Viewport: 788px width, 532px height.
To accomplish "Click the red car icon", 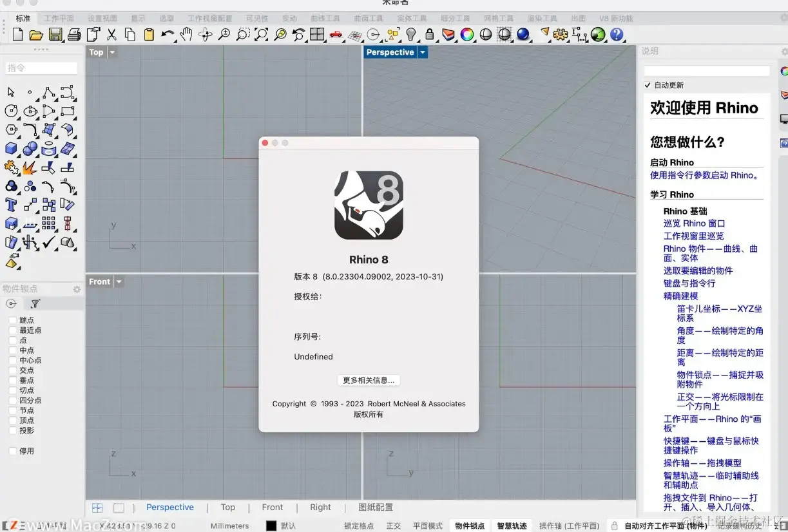I will [x=336, y=34].
